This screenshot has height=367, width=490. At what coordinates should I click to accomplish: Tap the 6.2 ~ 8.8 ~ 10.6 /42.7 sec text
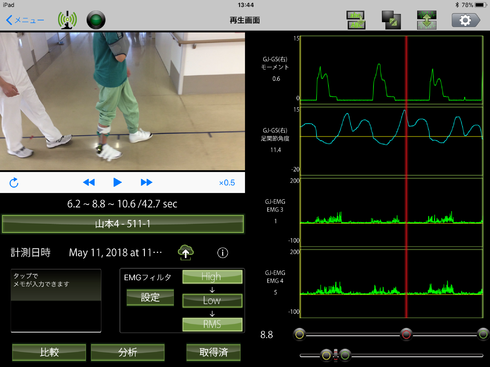pos(122,204)
